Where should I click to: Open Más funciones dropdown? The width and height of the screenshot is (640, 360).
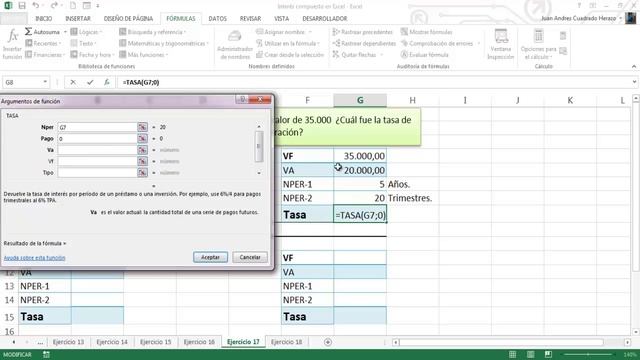click(x=143, y=55)
